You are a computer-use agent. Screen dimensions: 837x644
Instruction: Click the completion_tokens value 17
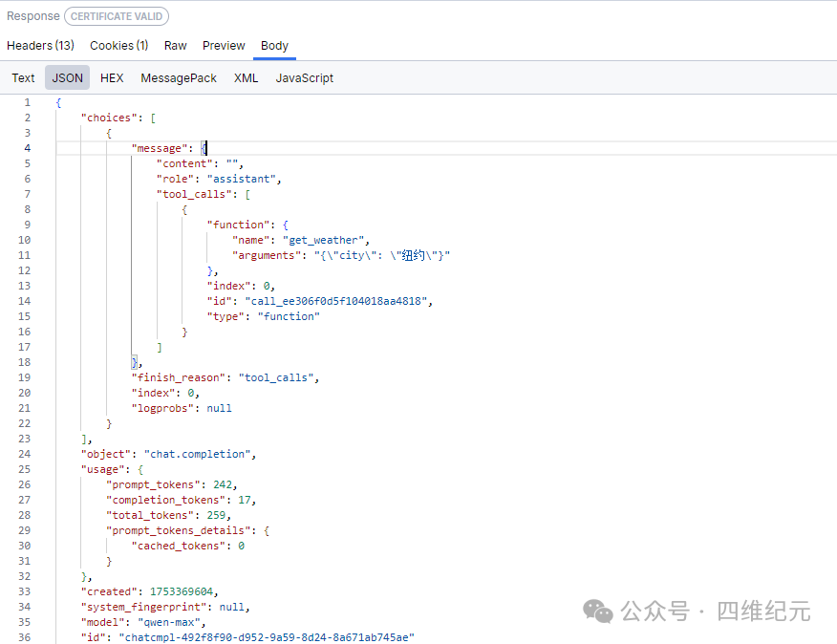245,501
